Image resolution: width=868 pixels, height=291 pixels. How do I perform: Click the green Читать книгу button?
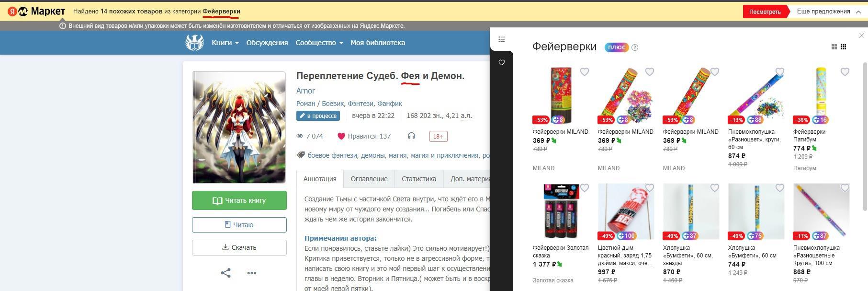(239, 200)
